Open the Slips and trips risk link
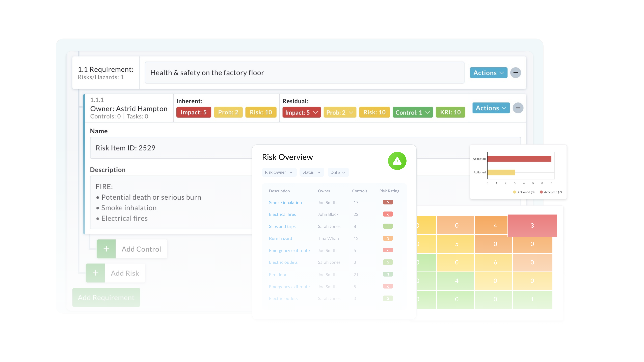Image resolution: width=644 pixels, height=362 pixels. [x=282, y=226]
